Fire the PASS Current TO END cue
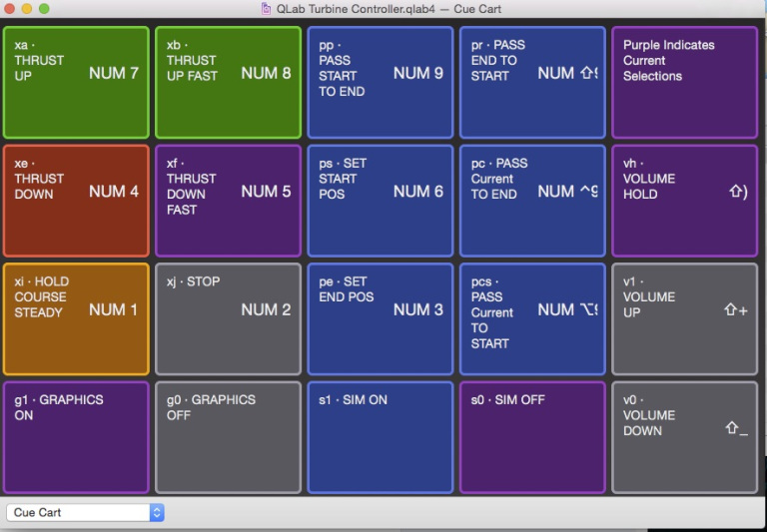767x532 pixels. pyautogui.click(x=532, y=201)
